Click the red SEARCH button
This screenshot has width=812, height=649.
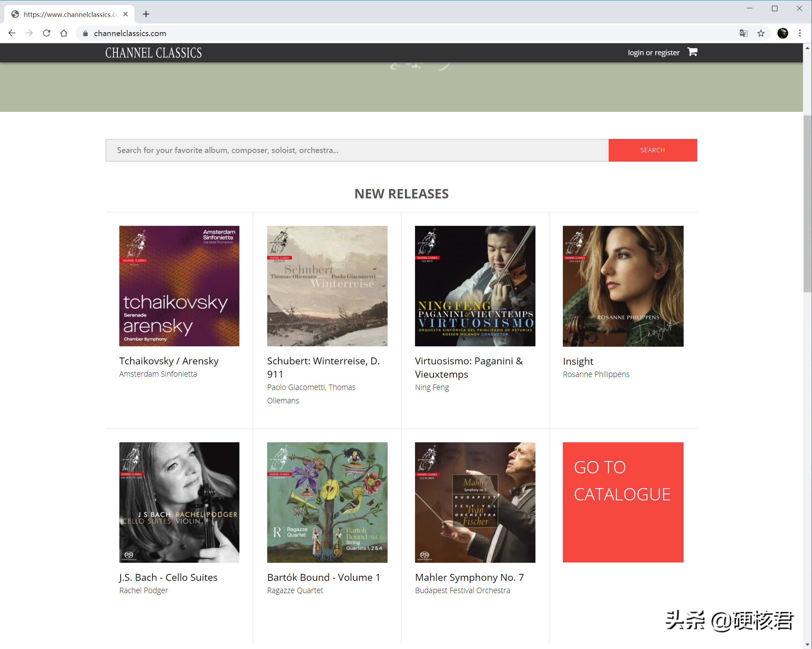coord(653,150)
